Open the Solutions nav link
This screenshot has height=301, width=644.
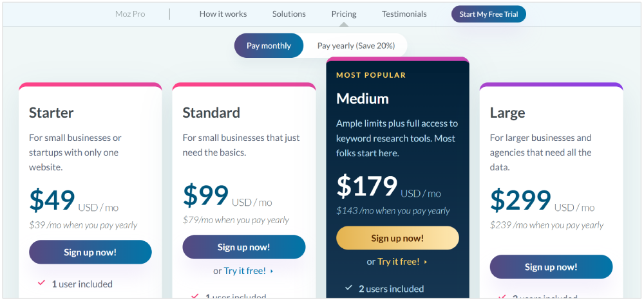pyautogui.click(x=289, y=14)
